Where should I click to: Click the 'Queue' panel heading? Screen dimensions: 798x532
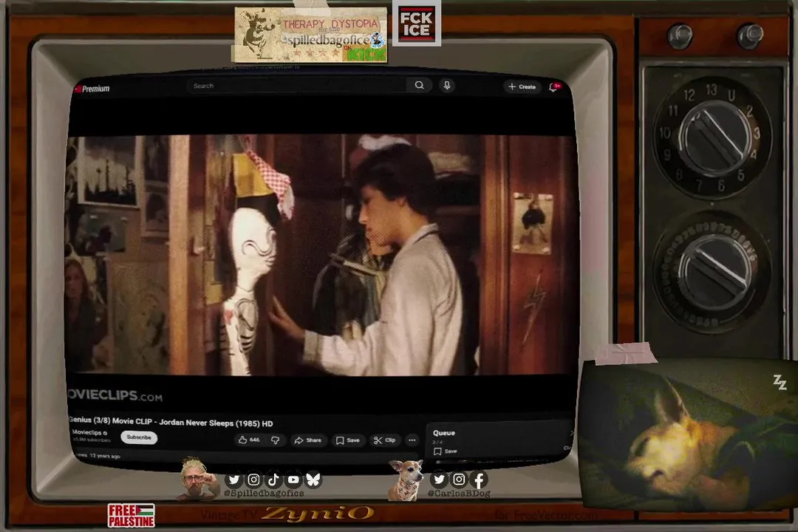[x=444, y=433]
